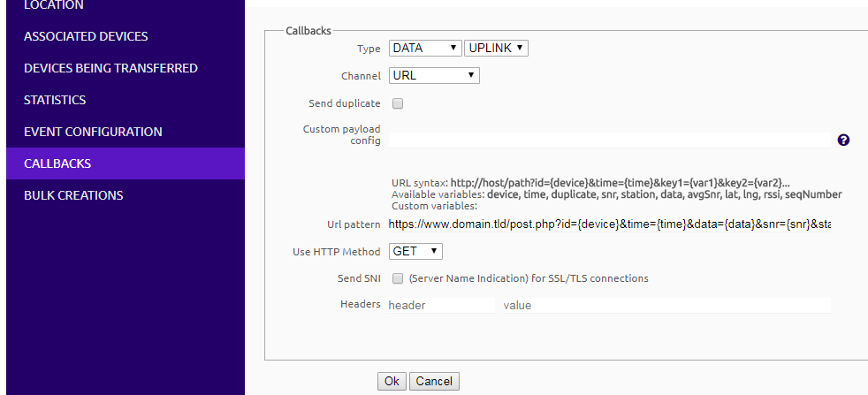This screenshot has height=395, width=868.
Task: Click the Ok button
Action: 392,381
